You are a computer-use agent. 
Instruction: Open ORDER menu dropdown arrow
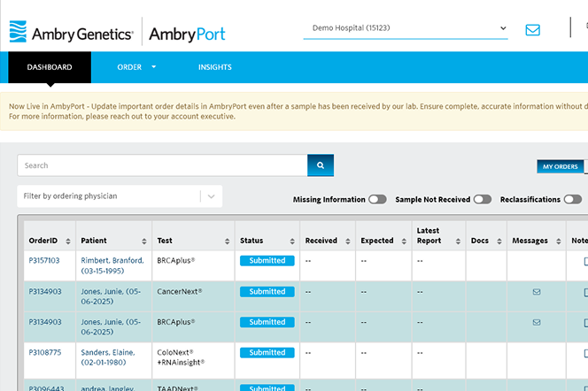[x=154, y=67]
